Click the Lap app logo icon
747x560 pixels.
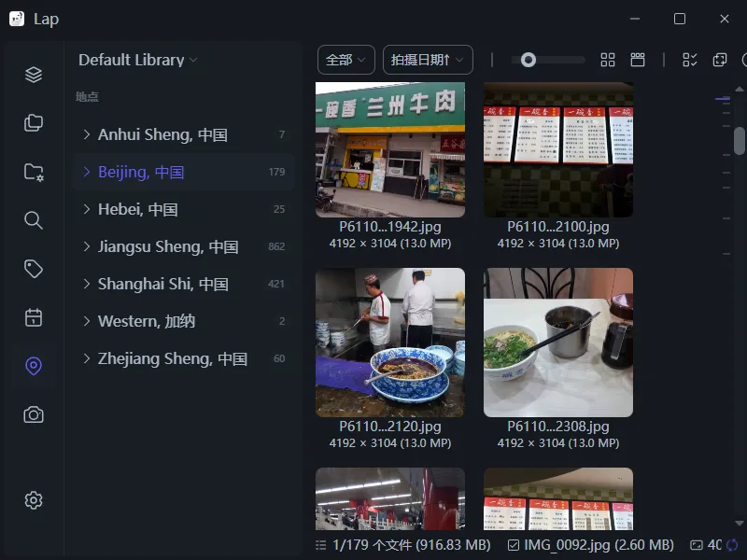[x=17, y=19]
